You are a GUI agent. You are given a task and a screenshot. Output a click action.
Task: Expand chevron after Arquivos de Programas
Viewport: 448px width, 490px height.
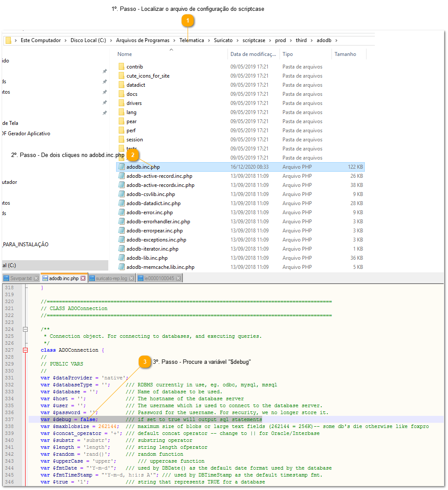coord(174,40)
